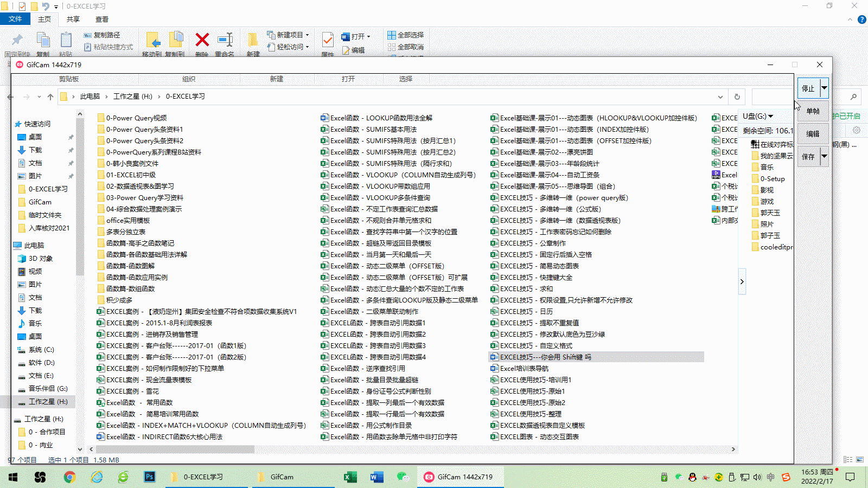Click the volume icon in system tray
This screenshot has height=488, width=868.
(757, 477)
